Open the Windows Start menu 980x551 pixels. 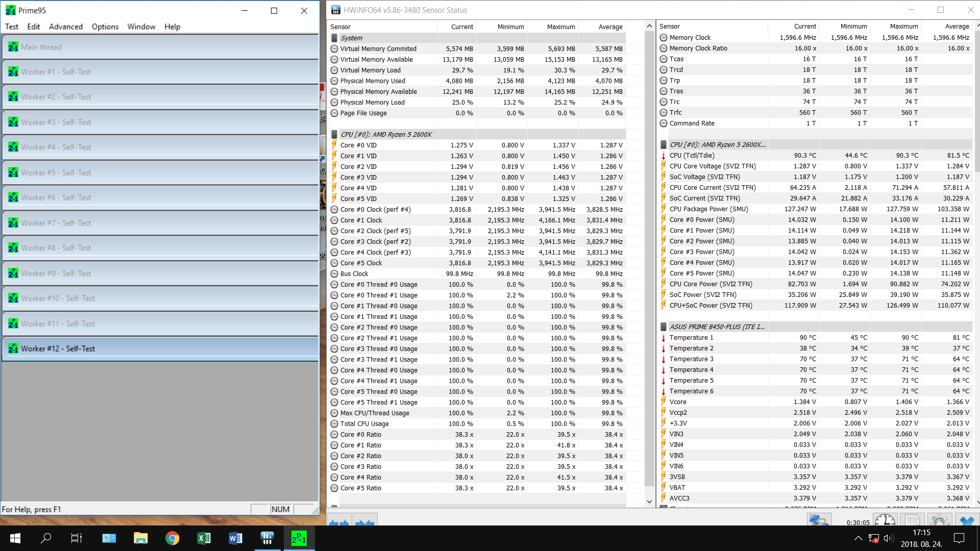pyautogui.click(x=15, y=538)
